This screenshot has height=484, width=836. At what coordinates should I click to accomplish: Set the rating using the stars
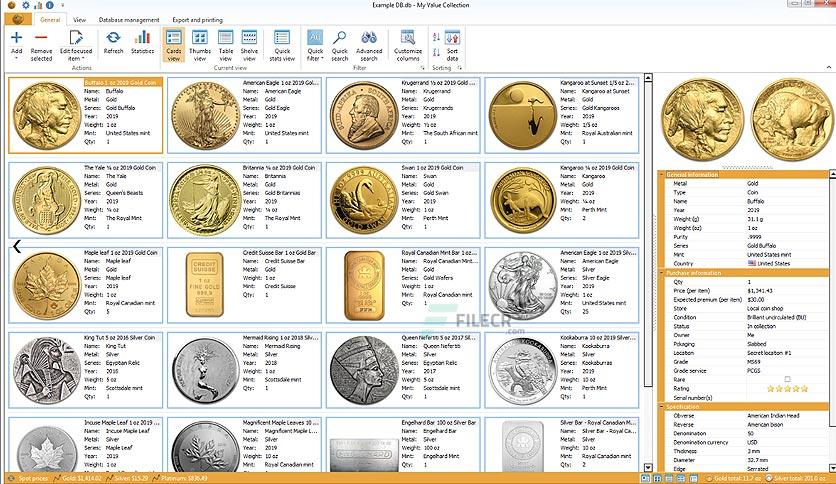787,389
